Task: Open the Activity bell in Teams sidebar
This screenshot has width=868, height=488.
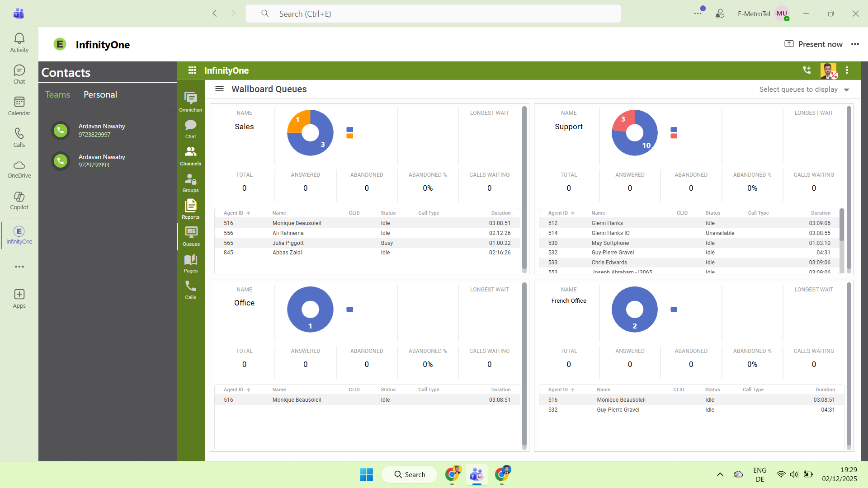Action: pyautogui.click(x=19, y=43)
